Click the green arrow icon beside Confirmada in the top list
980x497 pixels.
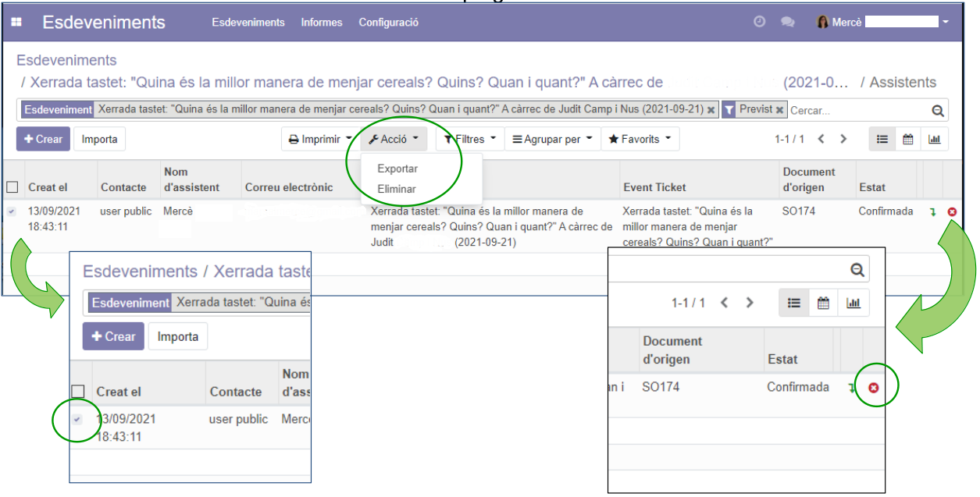coord(932,212)
